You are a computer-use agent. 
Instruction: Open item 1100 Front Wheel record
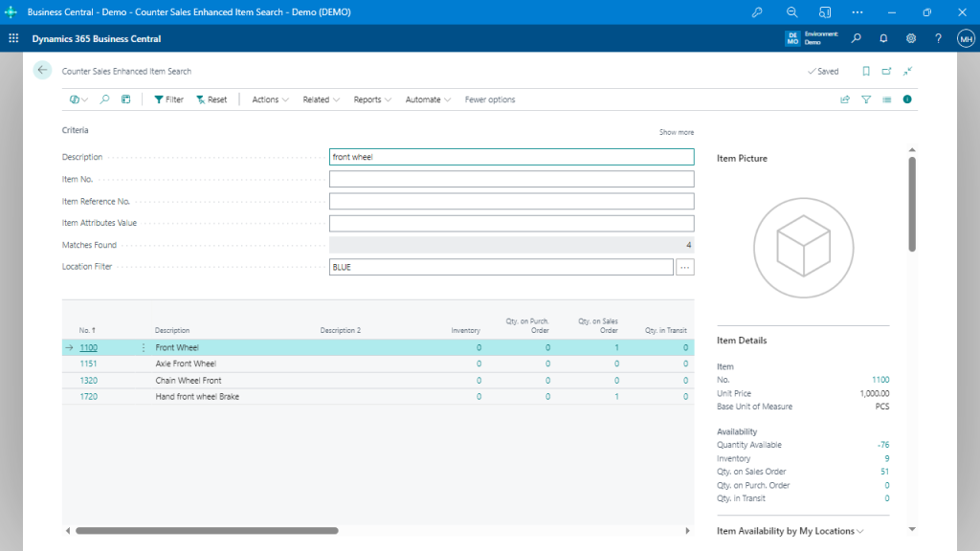89,346
